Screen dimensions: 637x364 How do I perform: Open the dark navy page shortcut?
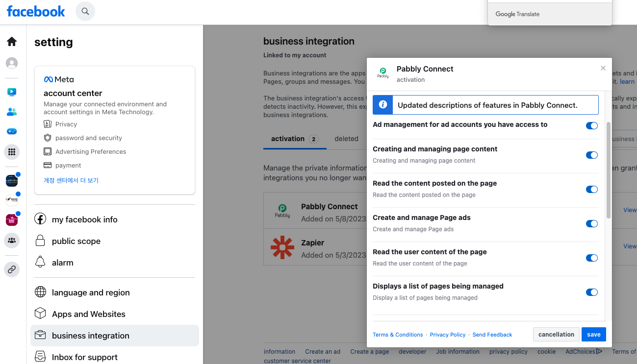12,181
